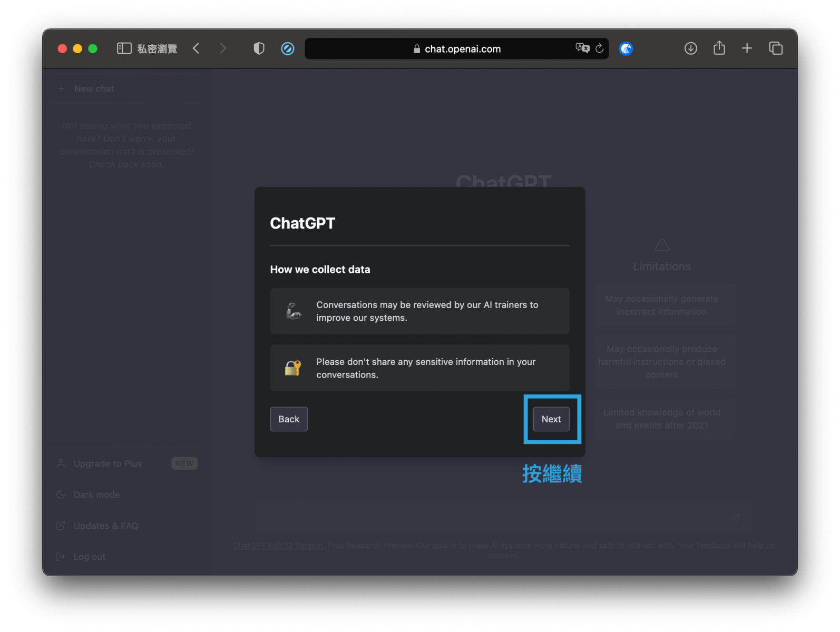Click the chat.openai.com address bar
This screenshot has width=840, height=632.
[x=456, y=48]
